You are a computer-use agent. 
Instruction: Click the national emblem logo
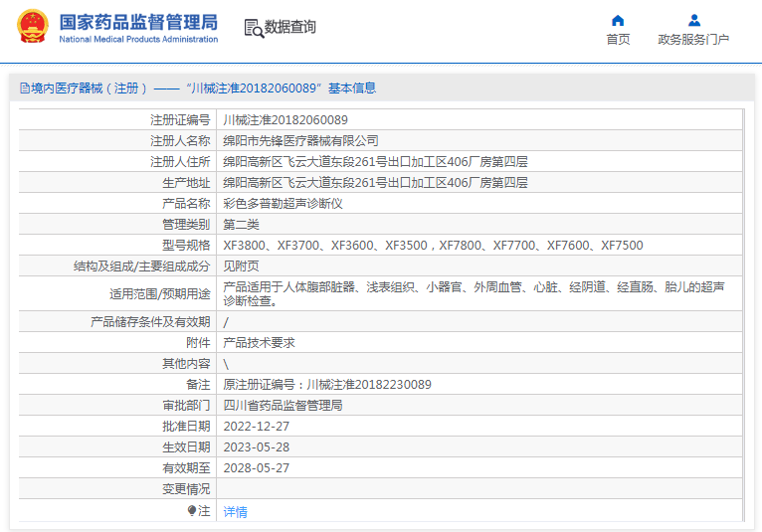33,26
